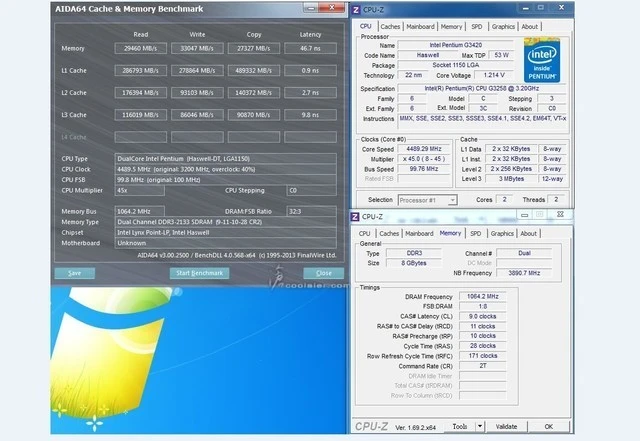
Task: Switch to Graphics tab in lower CPU-Z window
Action: tap(502, 234)
